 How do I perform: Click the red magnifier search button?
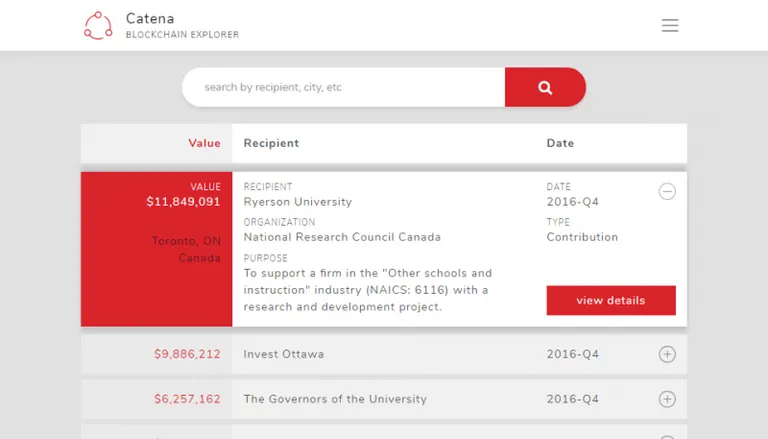(545, 87)
